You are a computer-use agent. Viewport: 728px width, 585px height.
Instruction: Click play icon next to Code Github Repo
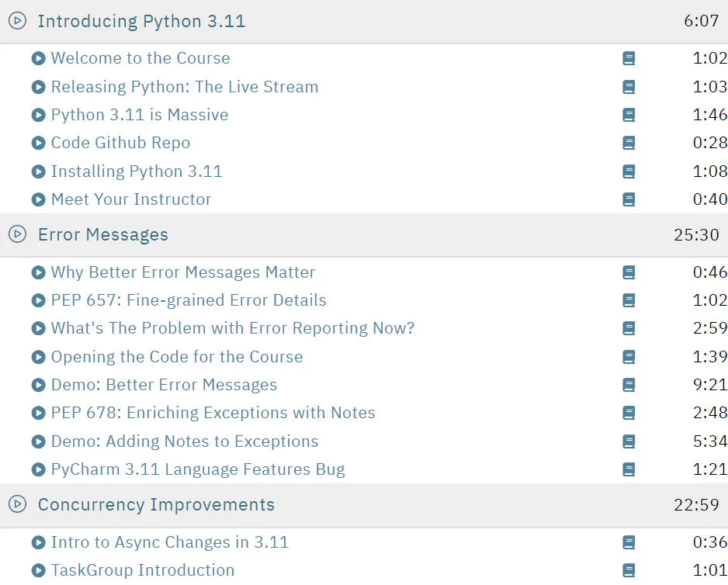(x=39, y=143)
